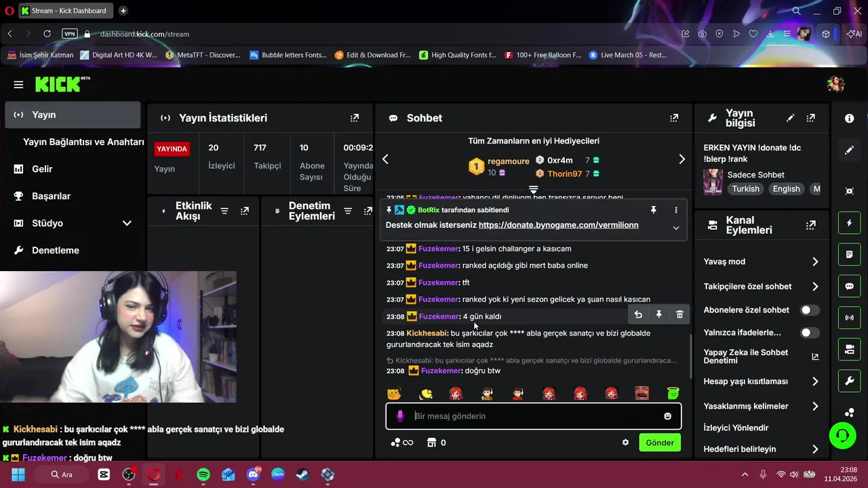Screen dimensions: 868x488
Task: Open High Quality Fonts bookmark
Action: click(x=458, y=55)
